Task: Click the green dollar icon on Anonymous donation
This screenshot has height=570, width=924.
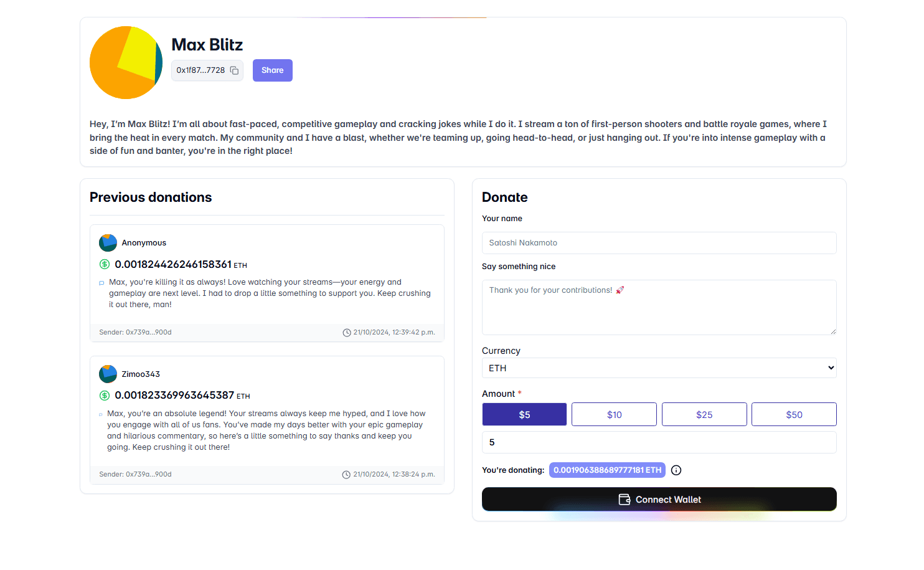Action: click(x=105, y=264)
